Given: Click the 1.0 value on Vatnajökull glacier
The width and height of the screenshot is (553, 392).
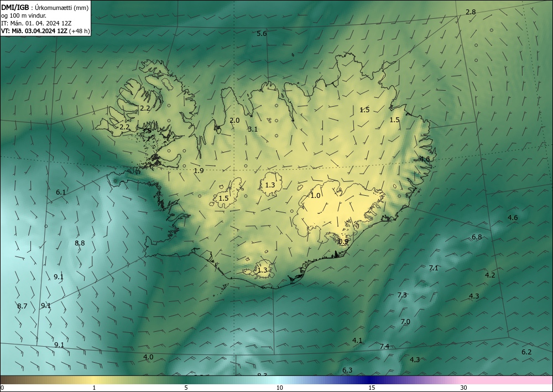Looking at the screenshot, I should [315, 196].
